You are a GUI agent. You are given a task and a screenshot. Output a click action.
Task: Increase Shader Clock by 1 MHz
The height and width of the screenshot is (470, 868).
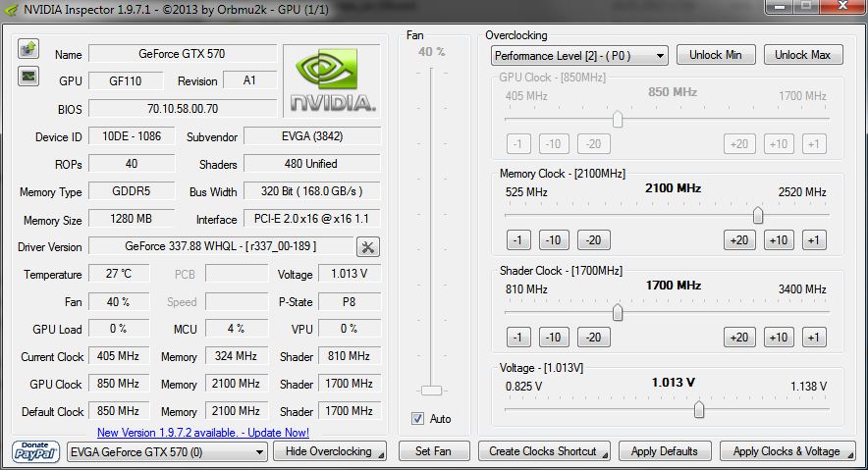(814, 338)
